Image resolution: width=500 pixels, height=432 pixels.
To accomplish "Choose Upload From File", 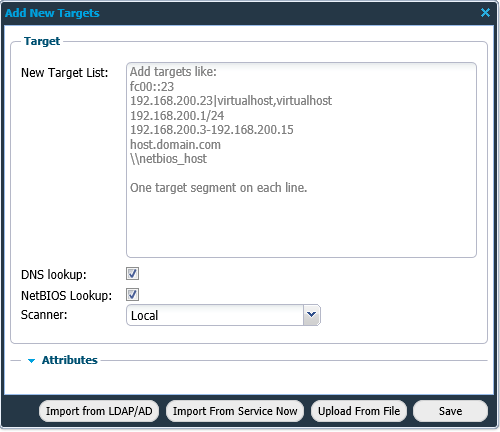I will [359, 411].
